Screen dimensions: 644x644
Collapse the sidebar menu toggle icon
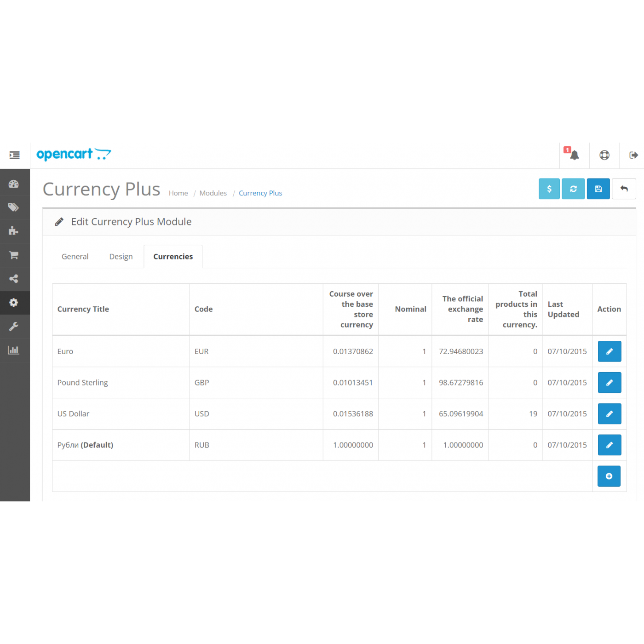pos(15,155)
